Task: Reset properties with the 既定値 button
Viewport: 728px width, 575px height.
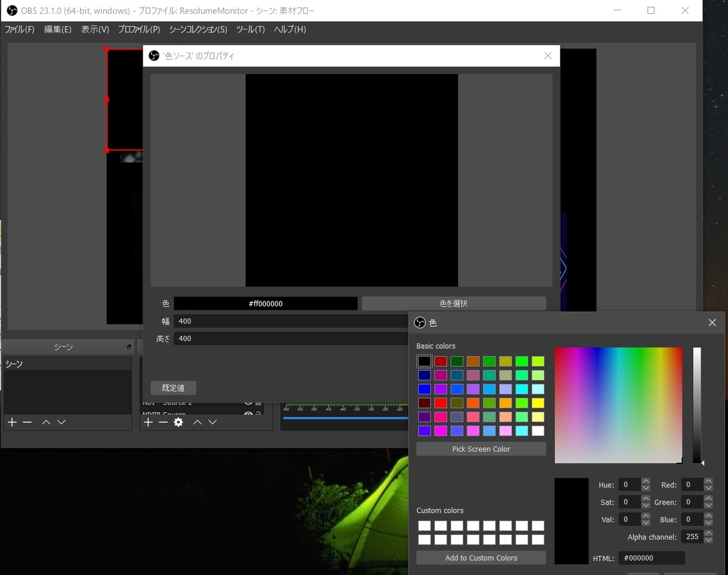Action: click(174, 388)
